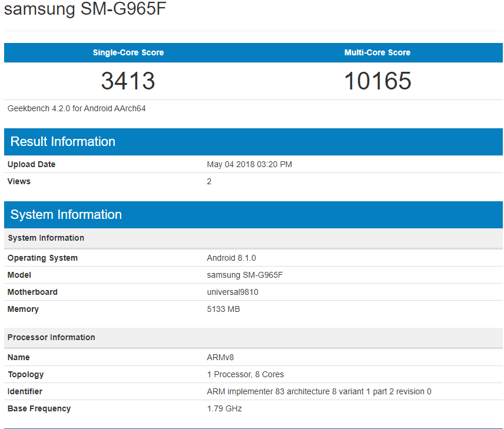Click the Views label
The width and height of the screenshot is (504, 429).
click(19, 182)
